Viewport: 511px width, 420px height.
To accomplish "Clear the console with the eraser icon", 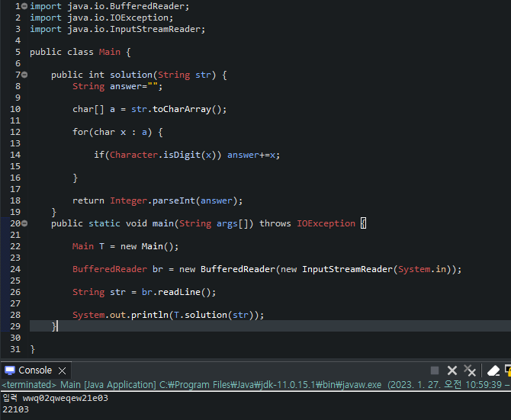I will [493, 370].
